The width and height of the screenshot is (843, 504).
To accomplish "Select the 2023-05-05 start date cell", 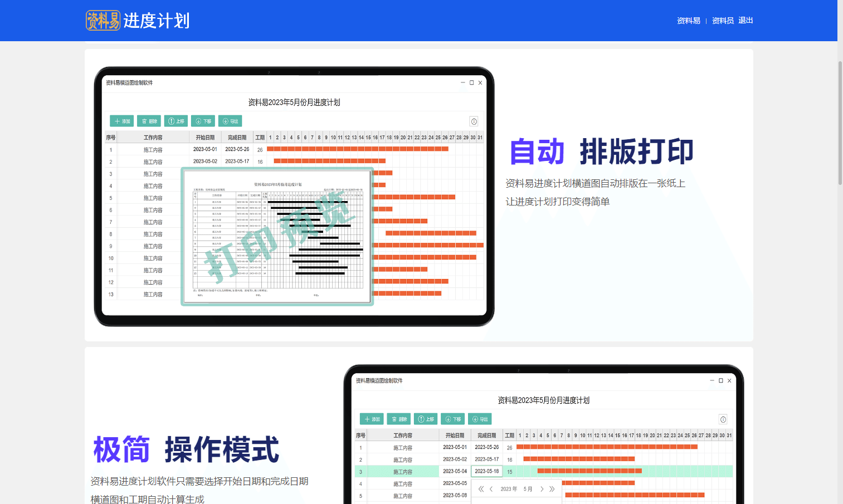I will click(x=455, y=483).
